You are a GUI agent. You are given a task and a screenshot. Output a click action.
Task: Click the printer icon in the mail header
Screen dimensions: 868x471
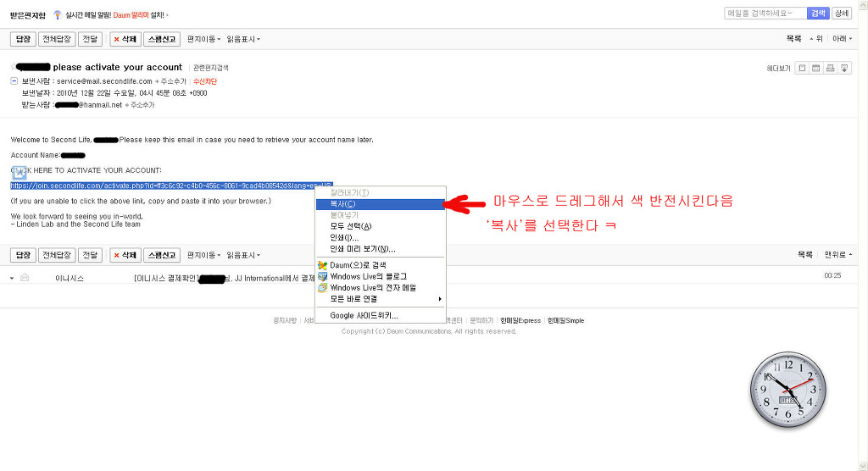(x=830, y=68)
